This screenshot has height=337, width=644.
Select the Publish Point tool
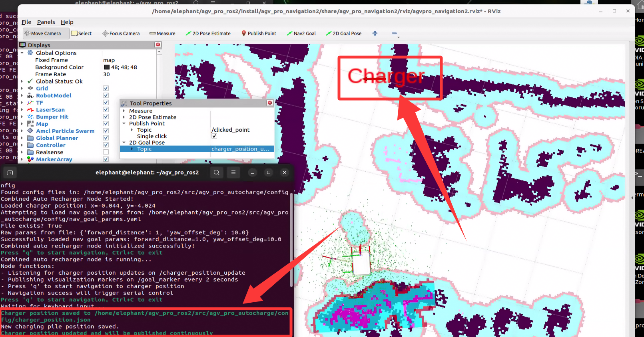click(259, 34)
